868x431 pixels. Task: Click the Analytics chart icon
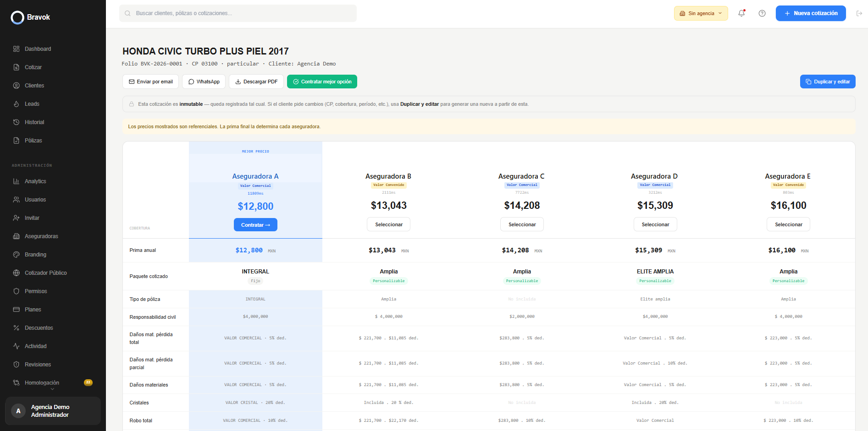[x=17, y=181]
